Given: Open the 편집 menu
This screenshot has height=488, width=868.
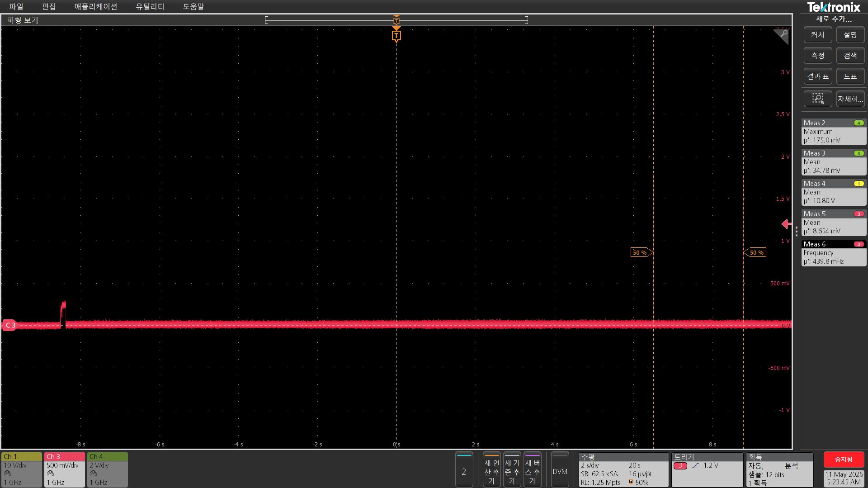Looking at the screenshot, I should click(x=49, y=7).
